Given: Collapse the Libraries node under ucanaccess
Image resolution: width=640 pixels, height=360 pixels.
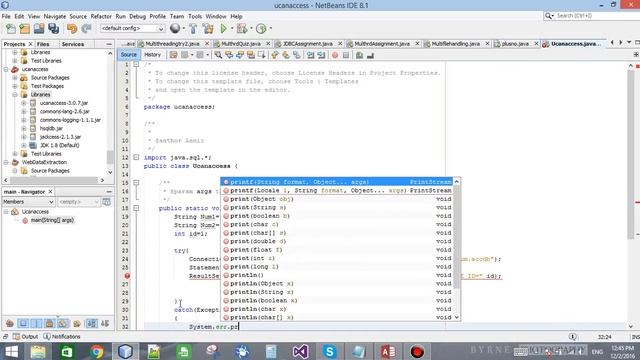Looking at the screenshot, I should pyautogui.click(x=15, y=95).
